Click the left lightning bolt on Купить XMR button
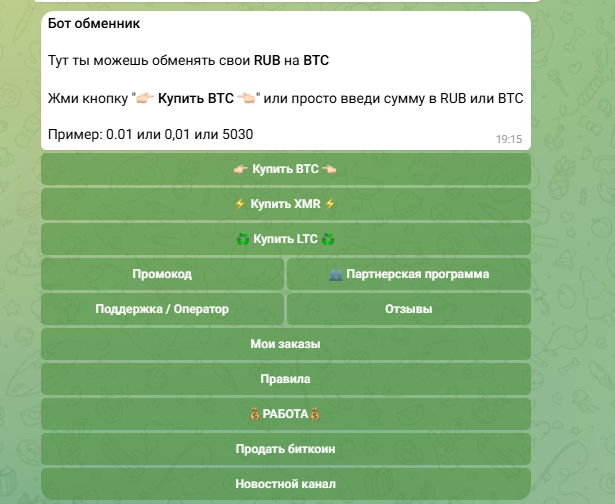Image resolution: width=615 pixels, height=504 pixels. 240,204
